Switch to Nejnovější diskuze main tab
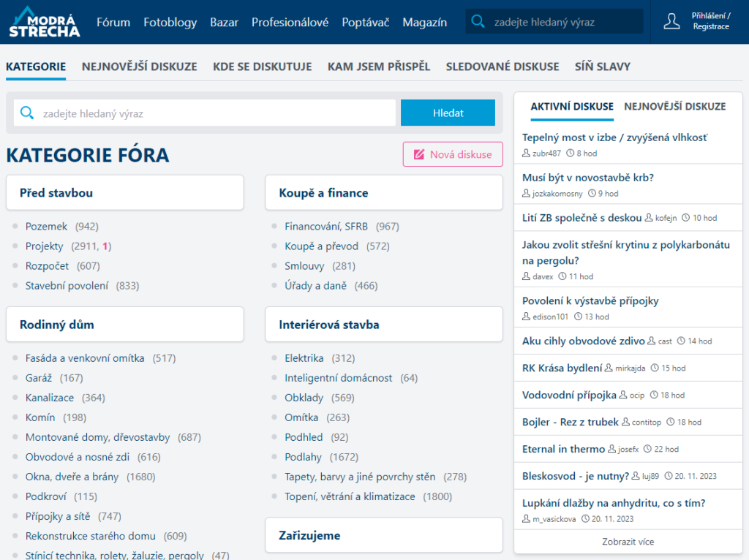The width and height of the screenshot is (749, 560). pyautogui.click(x=139, y=67)
